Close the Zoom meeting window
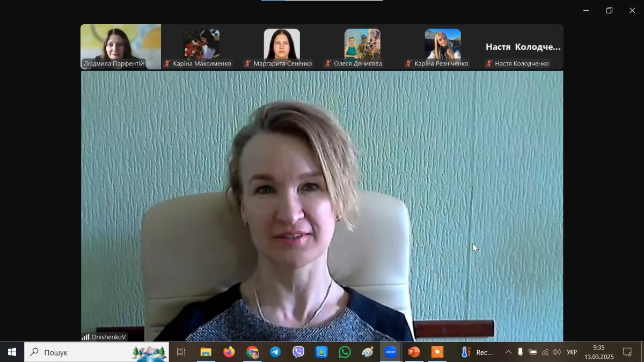This screenshot has width=644, height=362. coord(632,10)
